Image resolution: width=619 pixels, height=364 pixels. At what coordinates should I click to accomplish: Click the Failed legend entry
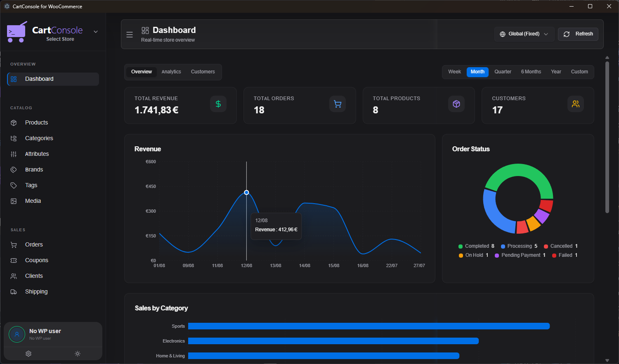point(565,255)
